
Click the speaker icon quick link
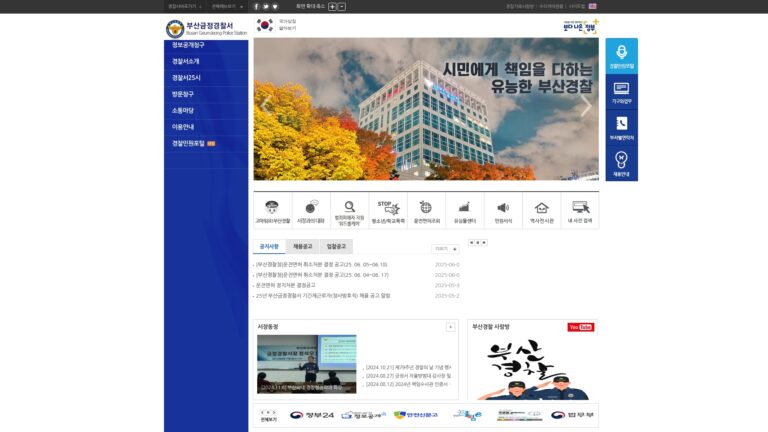coord(503,208)
